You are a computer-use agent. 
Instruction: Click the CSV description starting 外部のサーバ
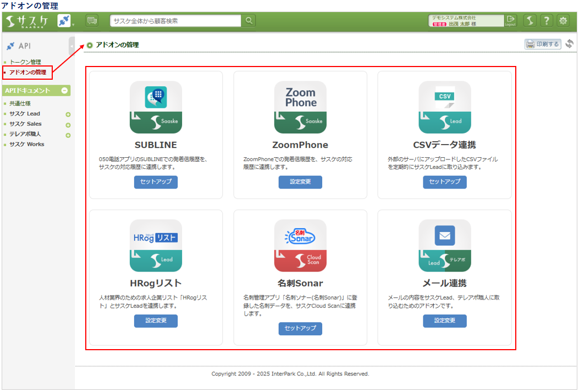coord(443,163)
